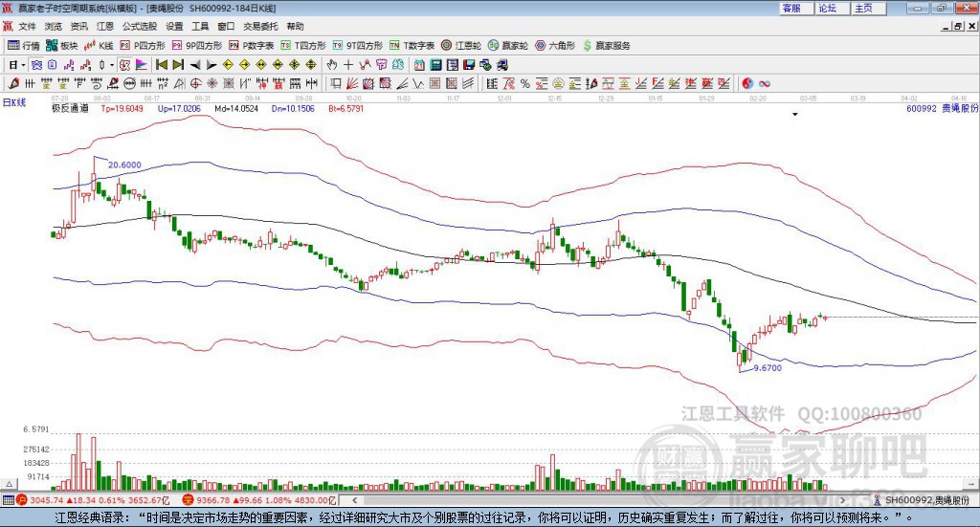Select the red pencil draw tool
The width and height of the screenshot is (980, 527).
[13, 83]
